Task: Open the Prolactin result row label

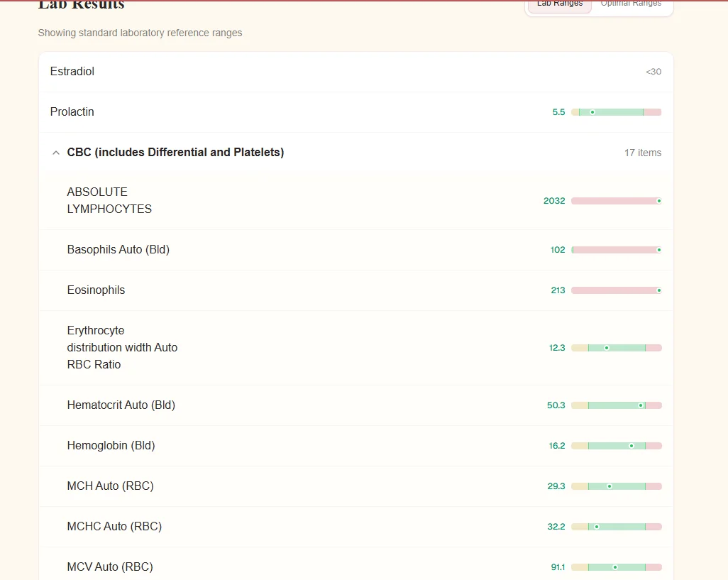Action: coord(72,112)
